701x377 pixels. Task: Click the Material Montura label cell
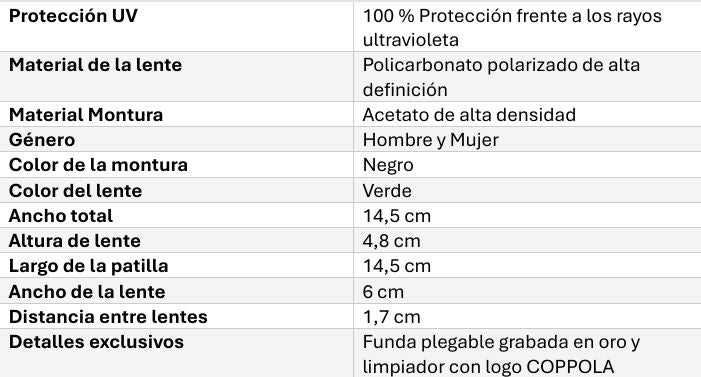pos(177,114)
